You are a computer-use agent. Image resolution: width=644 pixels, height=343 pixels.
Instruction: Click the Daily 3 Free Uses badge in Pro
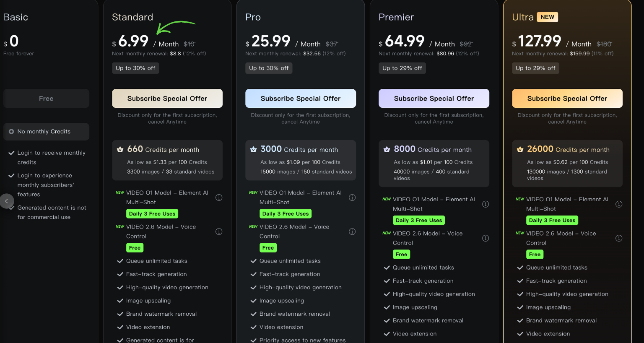pos(286,214)
